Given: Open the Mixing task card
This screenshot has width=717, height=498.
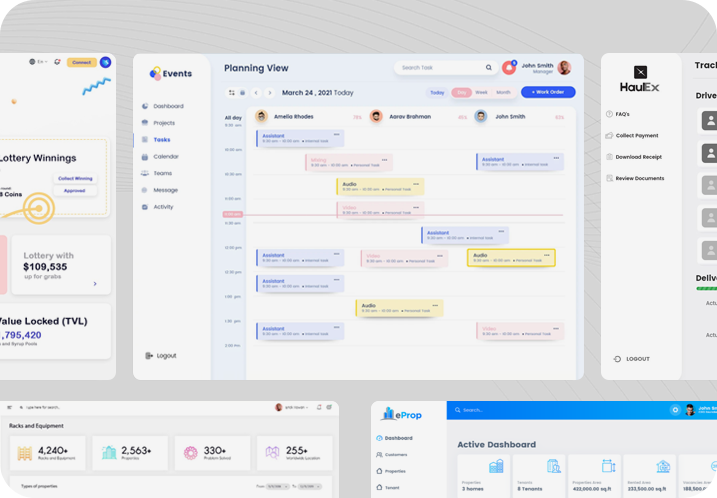Looking at the screenshot, I should coord(349,162).
